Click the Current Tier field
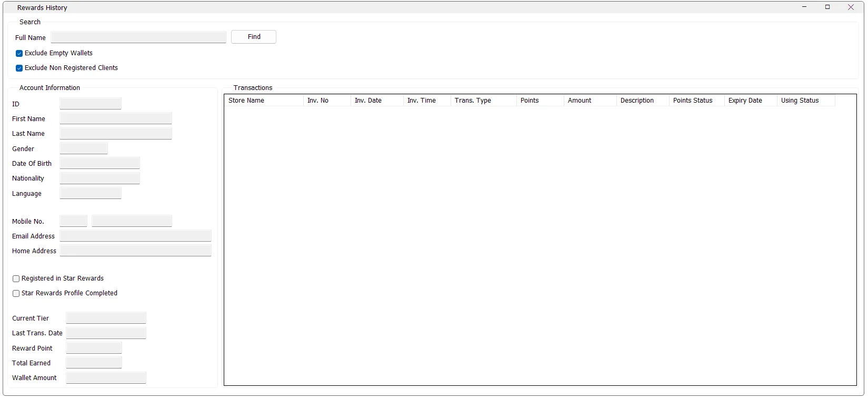Screen dimensions: 868x399 tap(106, 318)
